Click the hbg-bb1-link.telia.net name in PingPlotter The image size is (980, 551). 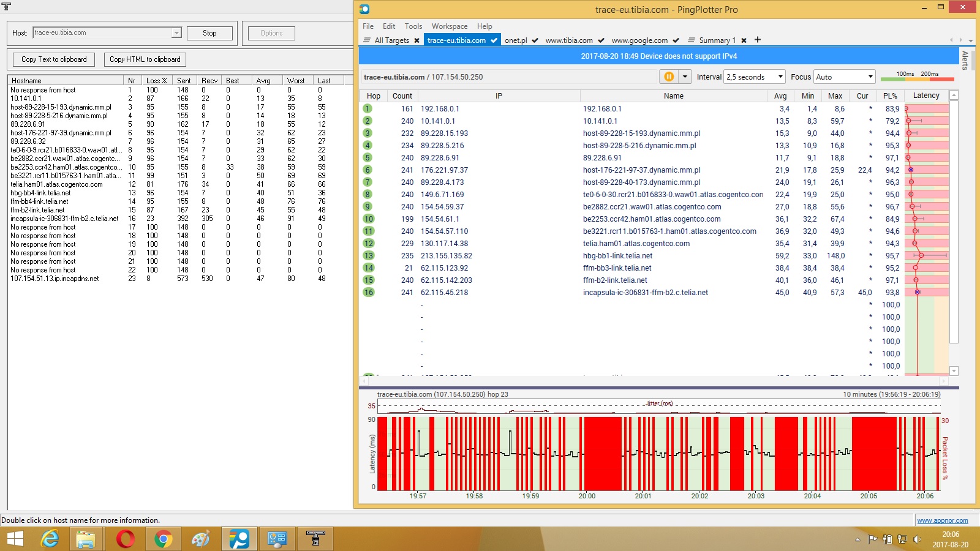point(617,256)
